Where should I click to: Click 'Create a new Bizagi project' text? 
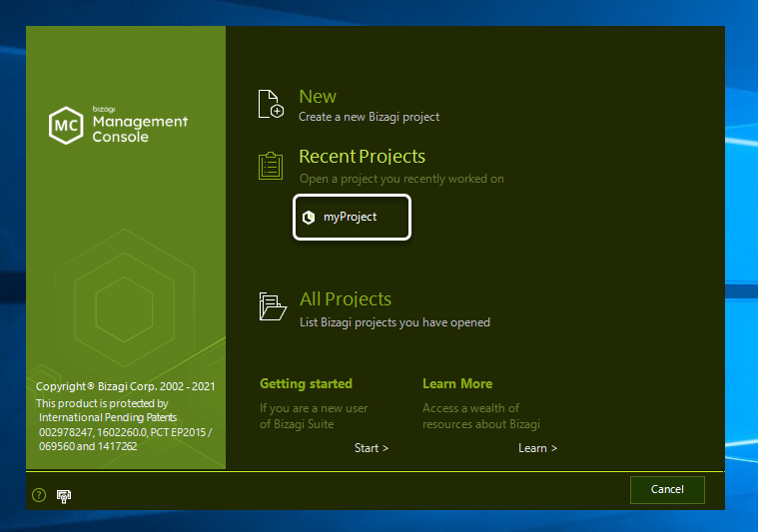(x=369, y=117)
